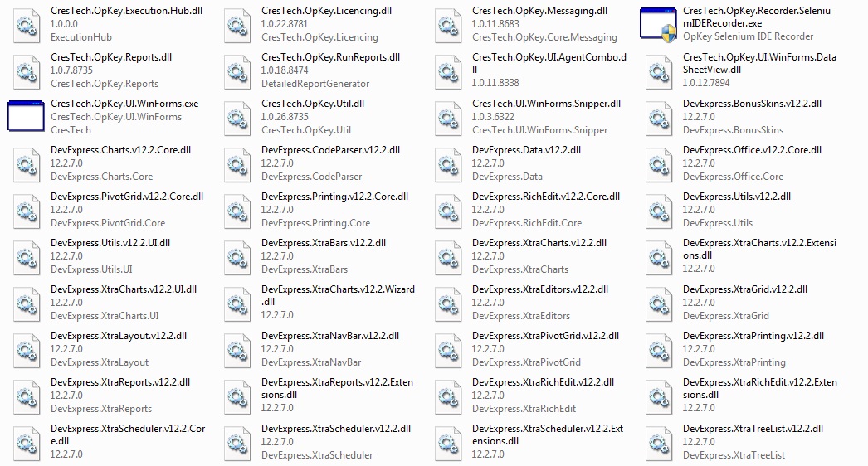Click the CresTech.OpKey.UI.AgentCombo.dll icon
The image size is (868, 466).
point(448,72)
